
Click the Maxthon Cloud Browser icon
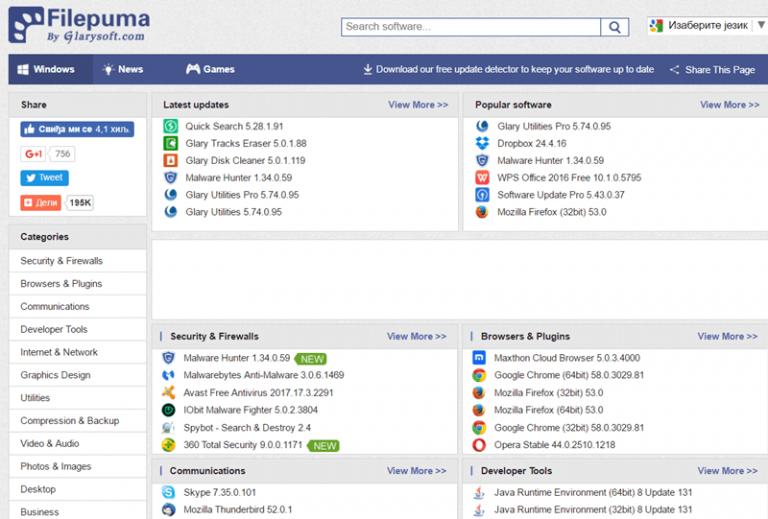pos(479,358)
